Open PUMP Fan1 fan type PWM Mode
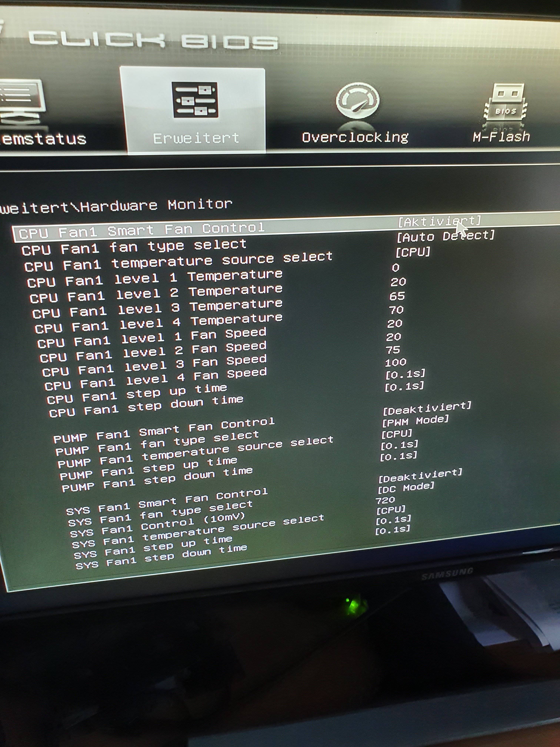The width and height of the screenshot is (560, 747). 415,421
